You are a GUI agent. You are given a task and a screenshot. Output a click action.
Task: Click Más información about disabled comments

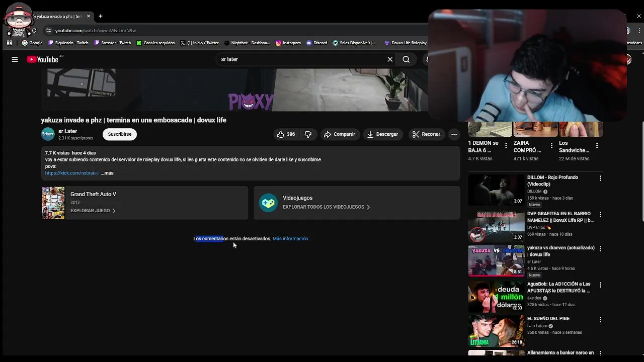point(290,239)
